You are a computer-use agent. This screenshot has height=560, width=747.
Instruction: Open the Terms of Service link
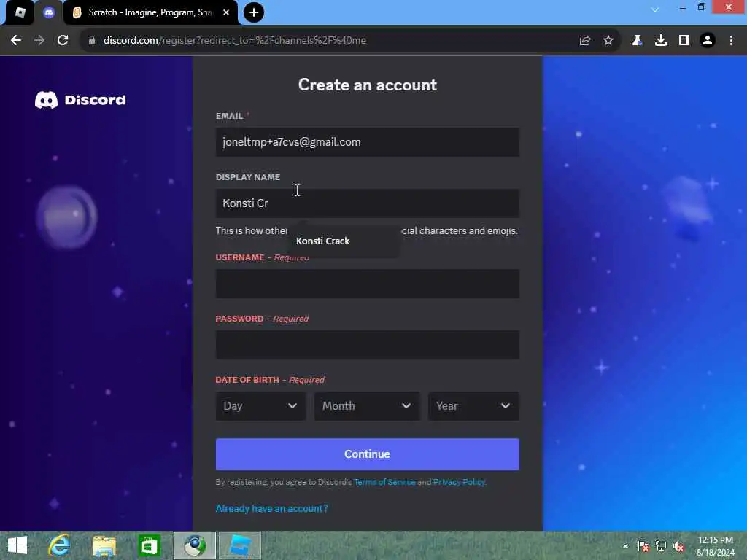click(x=384, y=482)
